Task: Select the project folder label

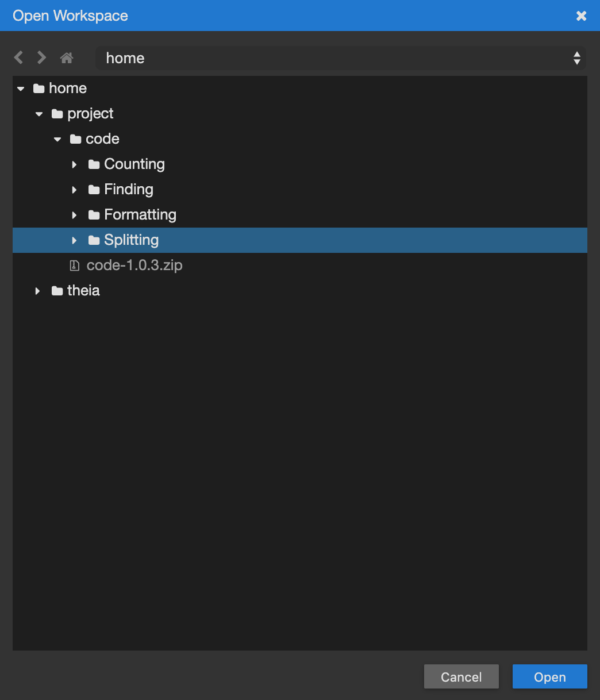Action: [90, 114]
